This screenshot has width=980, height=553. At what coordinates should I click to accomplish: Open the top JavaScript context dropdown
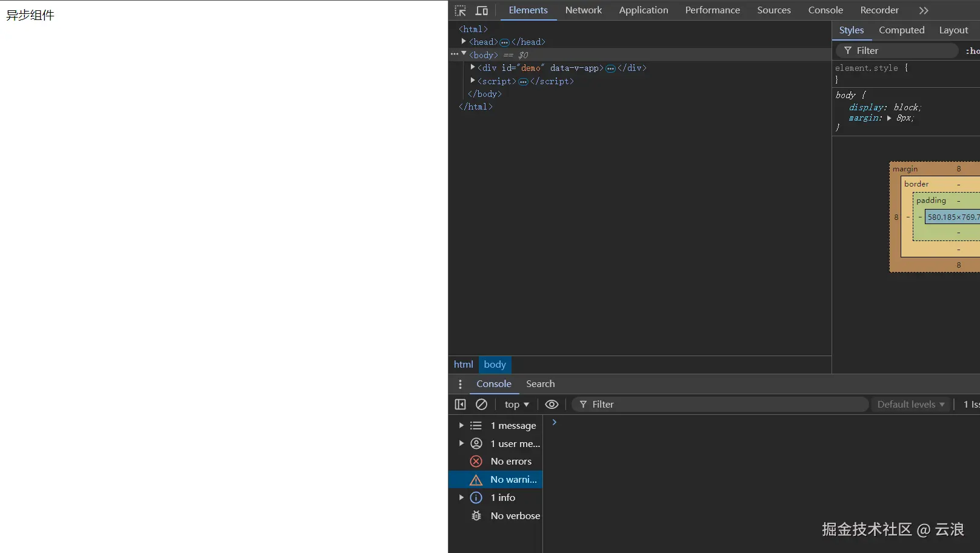(x=517, y=405)
